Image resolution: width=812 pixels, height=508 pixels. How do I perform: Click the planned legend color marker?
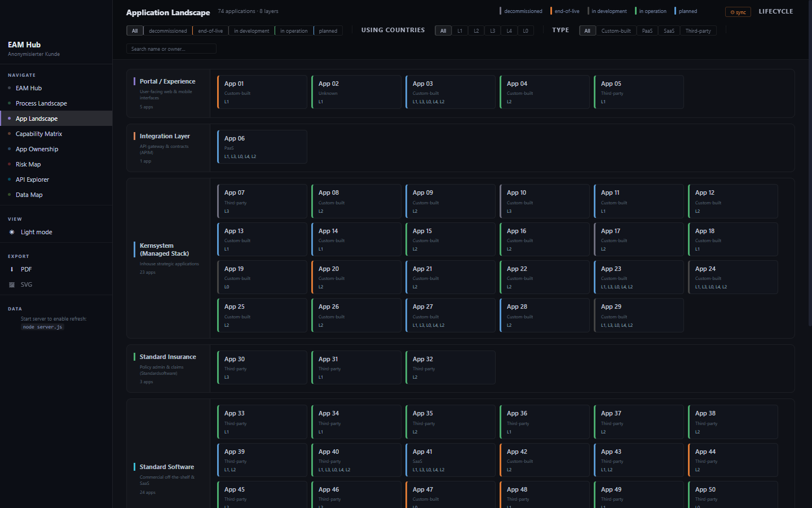675,11
